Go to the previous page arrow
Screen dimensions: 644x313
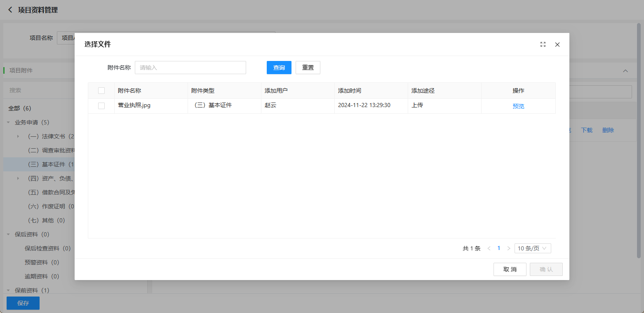tap(489, 248)
